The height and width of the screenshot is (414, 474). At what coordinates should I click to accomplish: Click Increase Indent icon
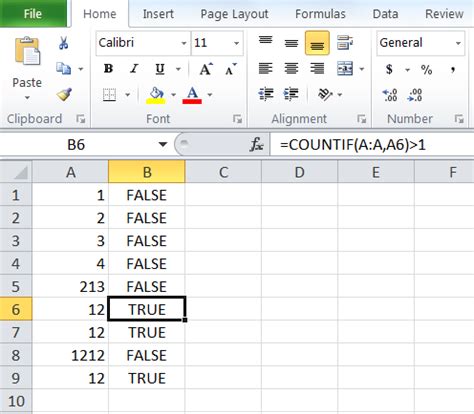click(291, 94)
